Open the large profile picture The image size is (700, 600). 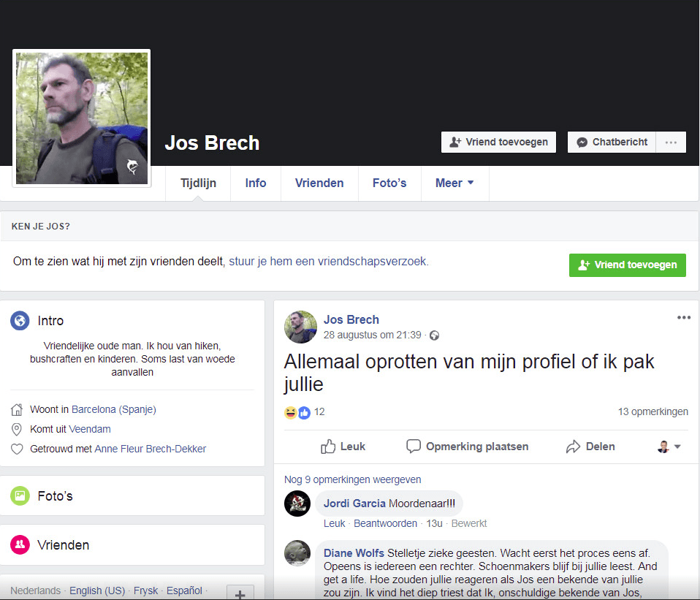coord(82,118)
